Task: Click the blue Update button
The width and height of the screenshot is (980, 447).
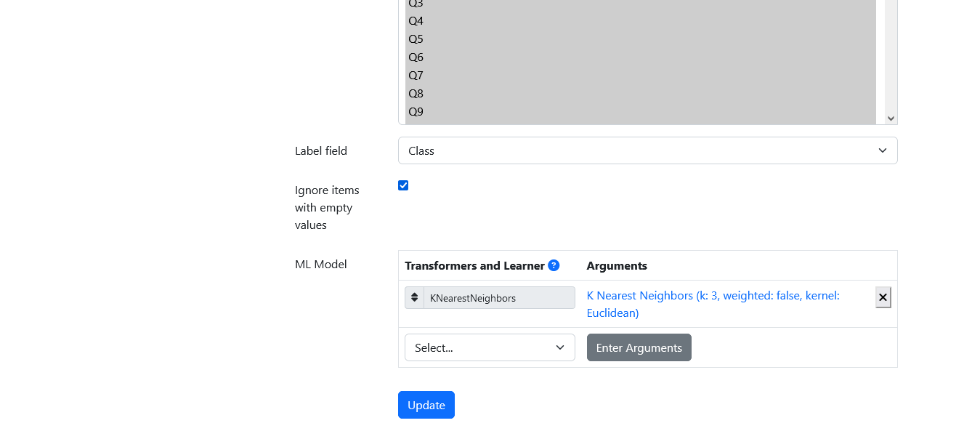Action: (x=426, y=405)
